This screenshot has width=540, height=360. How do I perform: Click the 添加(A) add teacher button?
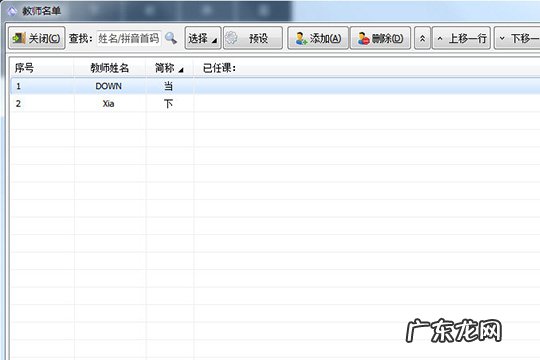coord(318,38)
